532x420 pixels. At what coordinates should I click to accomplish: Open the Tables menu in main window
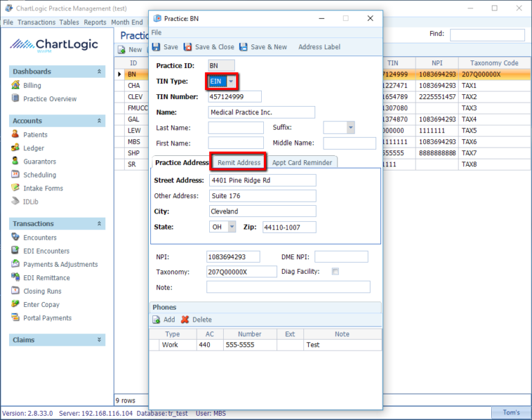[69, 22]
